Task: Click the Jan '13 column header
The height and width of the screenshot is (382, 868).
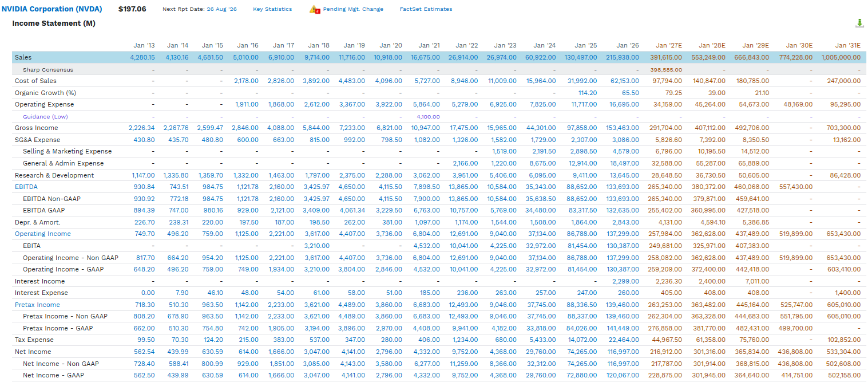Action: point(144,45)
